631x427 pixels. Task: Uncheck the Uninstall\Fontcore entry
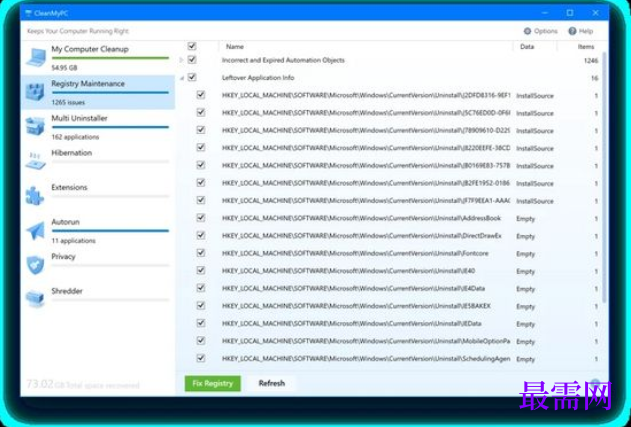[201, 253]
